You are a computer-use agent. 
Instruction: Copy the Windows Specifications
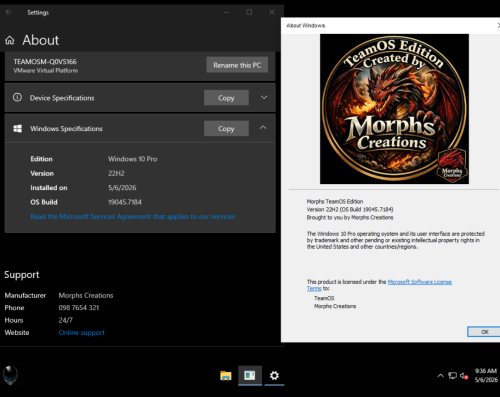pyautogui.click(x=226, y=128)
